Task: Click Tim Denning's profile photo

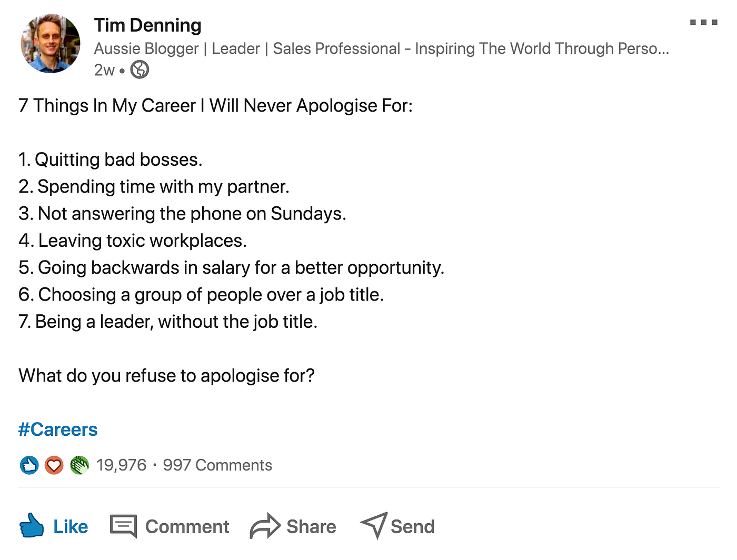Action: [x=51, y=44]
